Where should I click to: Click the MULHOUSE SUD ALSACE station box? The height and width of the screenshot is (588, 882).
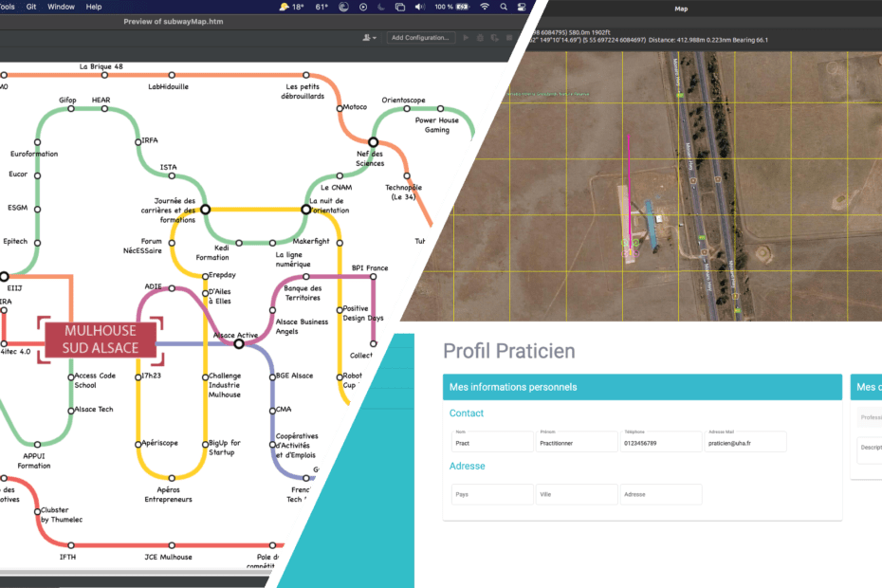coord(101,340)
